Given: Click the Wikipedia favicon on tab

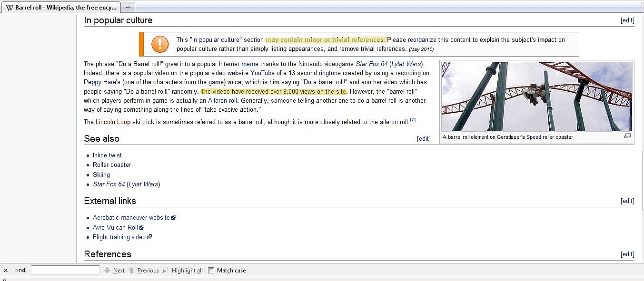Looking at the screenshot, I should (x=10, y=8).
